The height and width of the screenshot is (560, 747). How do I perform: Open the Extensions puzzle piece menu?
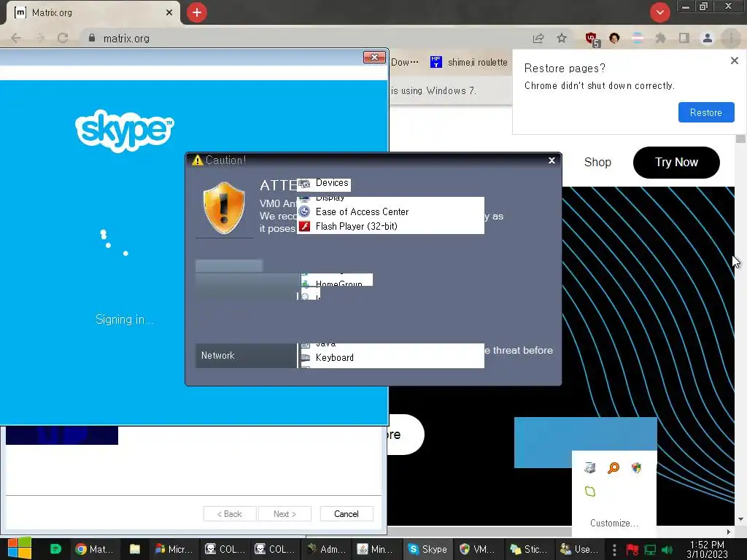(661, 38)
